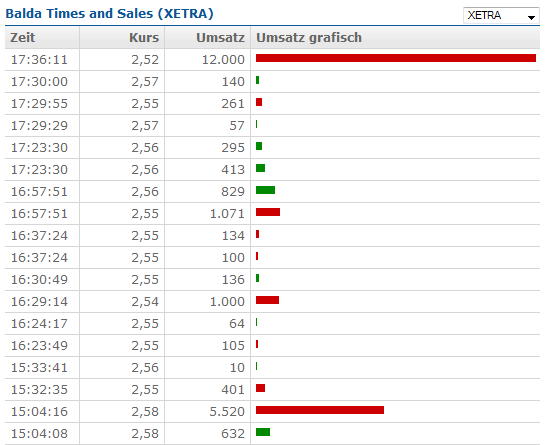Select the volume 57
This screenshot has width=549, height=445.
[x=237, y=126]
